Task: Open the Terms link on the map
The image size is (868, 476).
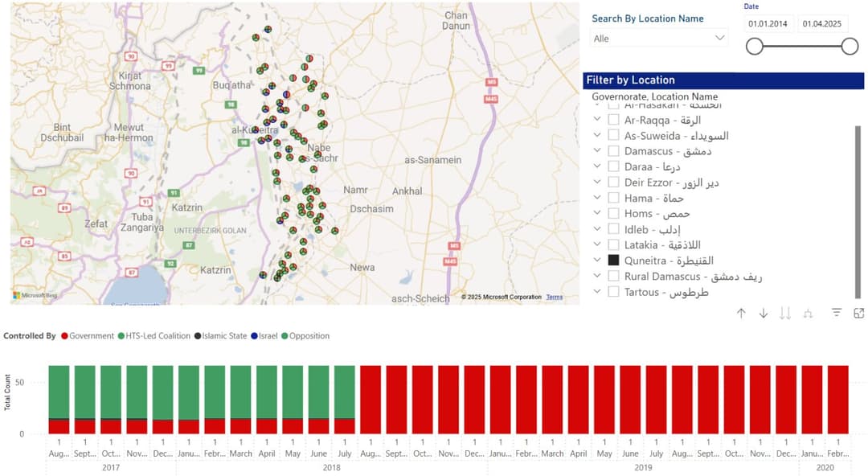Action: tap(555, 297)
